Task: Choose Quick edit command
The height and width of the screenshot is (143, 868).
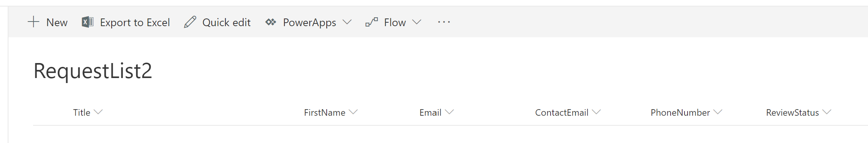Action: [226, 23]
